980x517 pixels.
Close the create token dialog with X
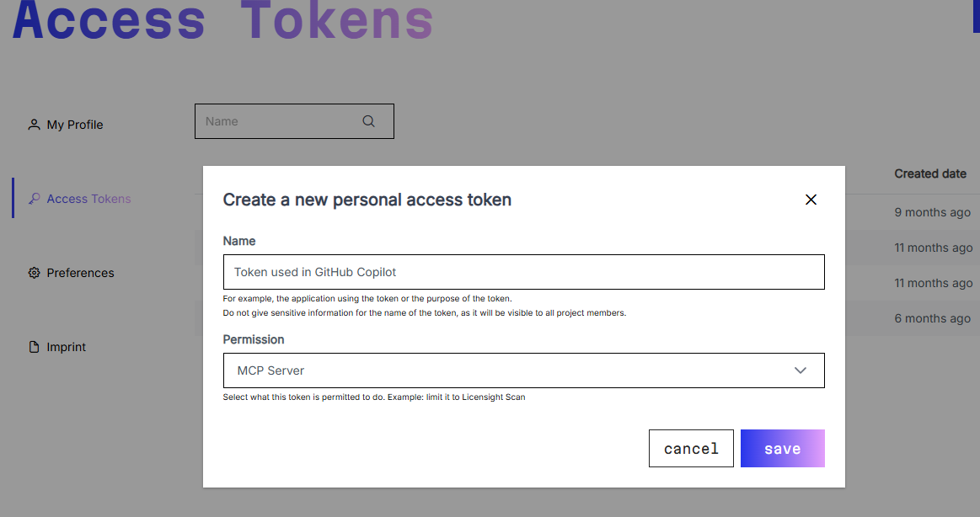pos(811,200)
